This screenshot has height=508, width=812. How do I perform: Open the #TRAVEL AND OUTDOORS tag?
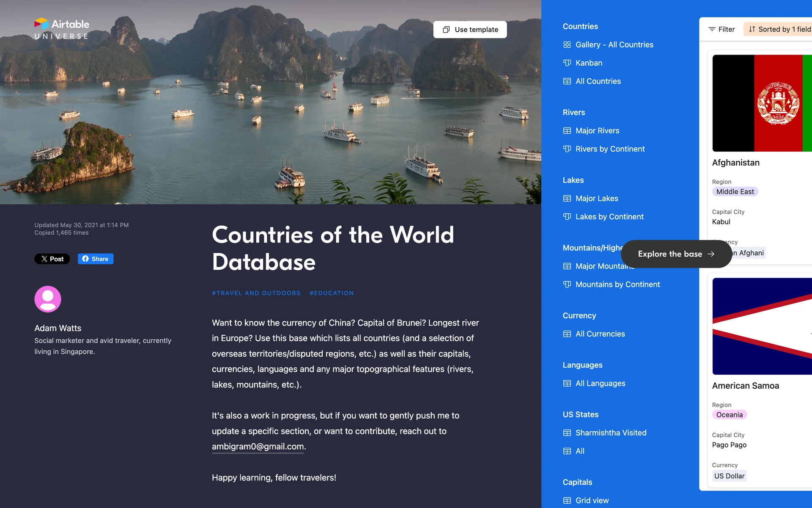point(256,293)
